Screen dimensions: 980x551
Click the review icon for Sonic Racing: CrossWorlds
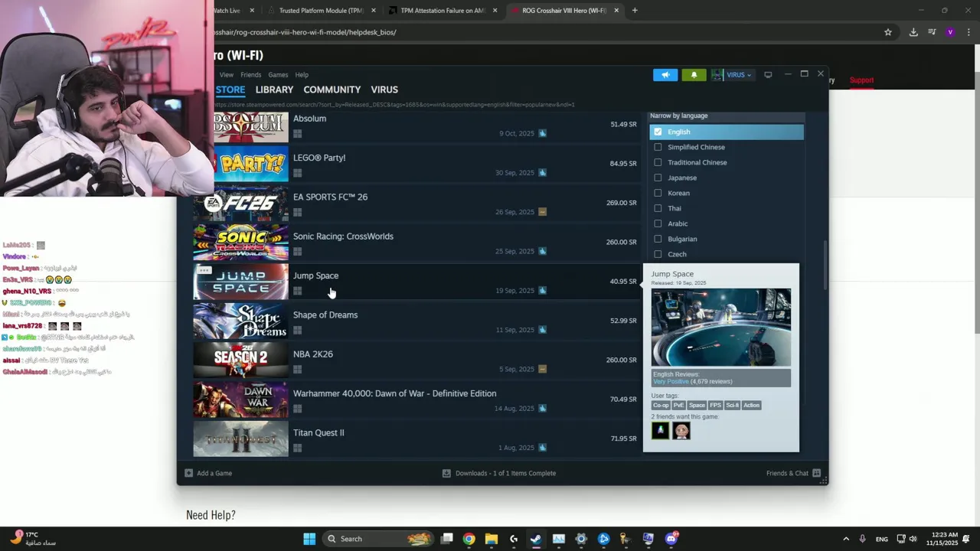[542, 251]
